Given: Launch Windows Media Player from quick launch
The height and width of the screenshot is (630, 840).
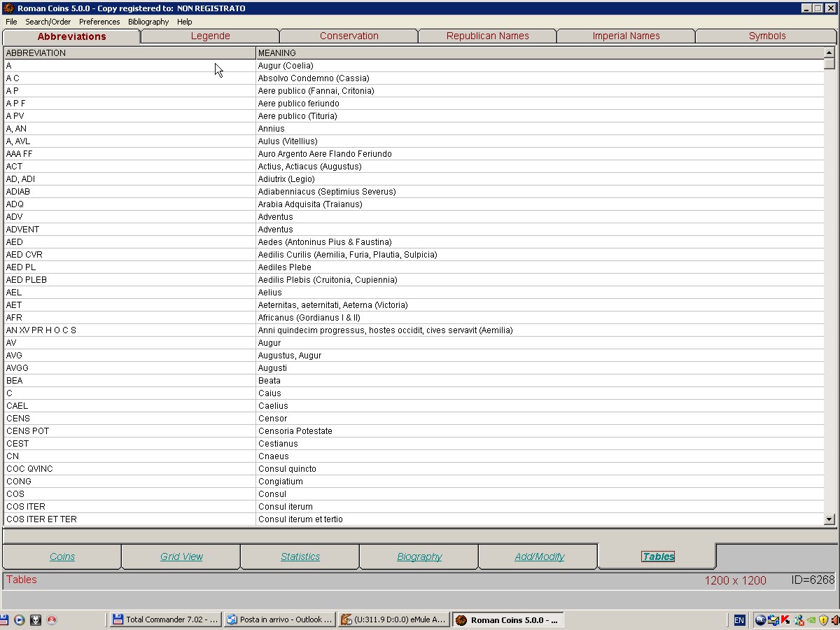Looking at the screenshot, I should tap(20, 619).
